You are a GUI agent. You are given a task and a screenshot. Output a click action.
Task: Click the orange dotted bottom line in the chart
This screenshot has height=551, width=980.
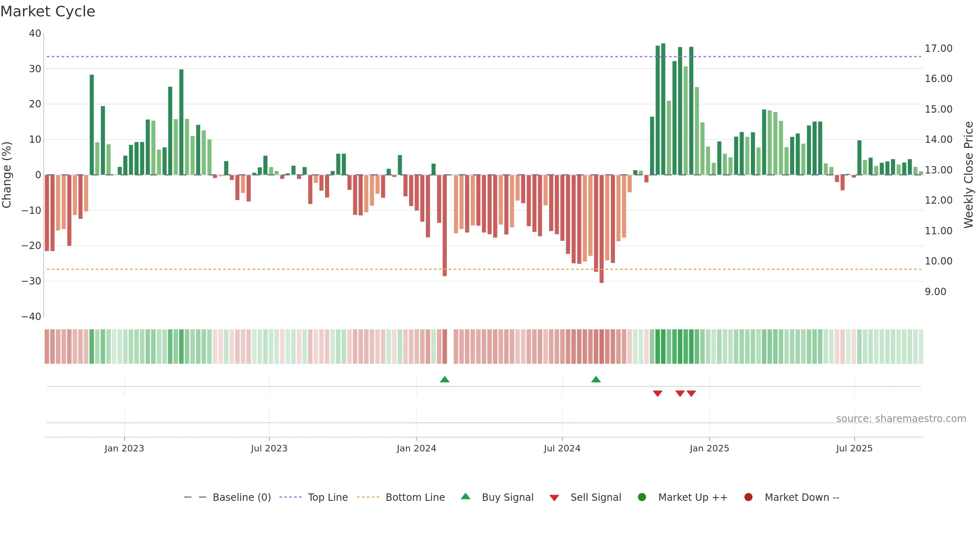tap(484, 269)
